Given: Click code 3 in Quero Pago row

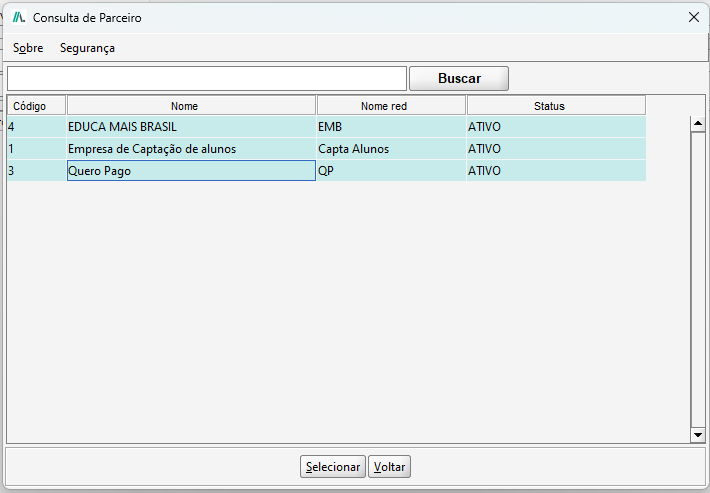Looking at the screenshot, I should (36, 171).
